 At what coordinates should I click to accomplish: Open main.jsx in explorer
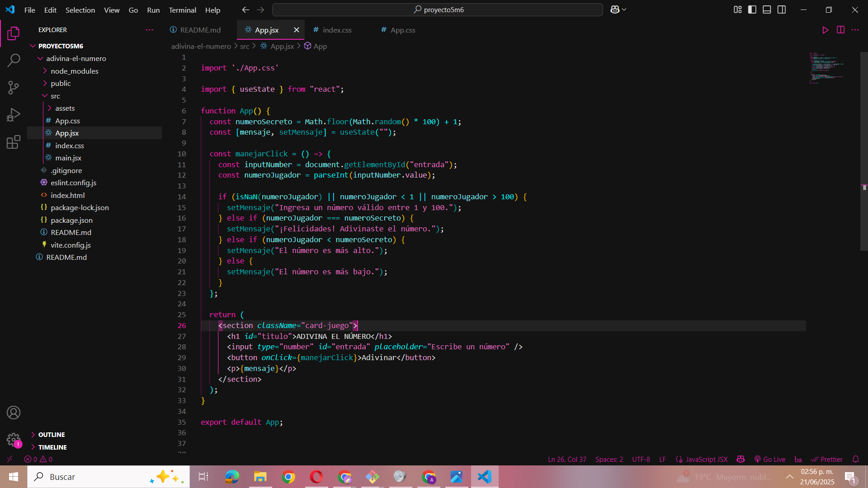(68, 158)
